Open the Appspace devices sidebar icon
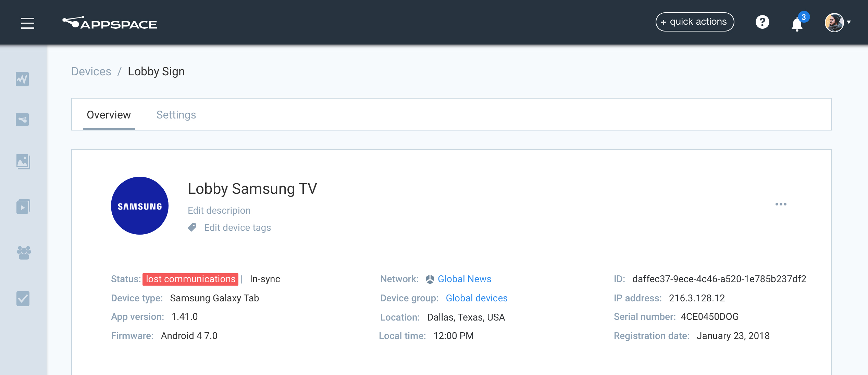 click(22, 120)
